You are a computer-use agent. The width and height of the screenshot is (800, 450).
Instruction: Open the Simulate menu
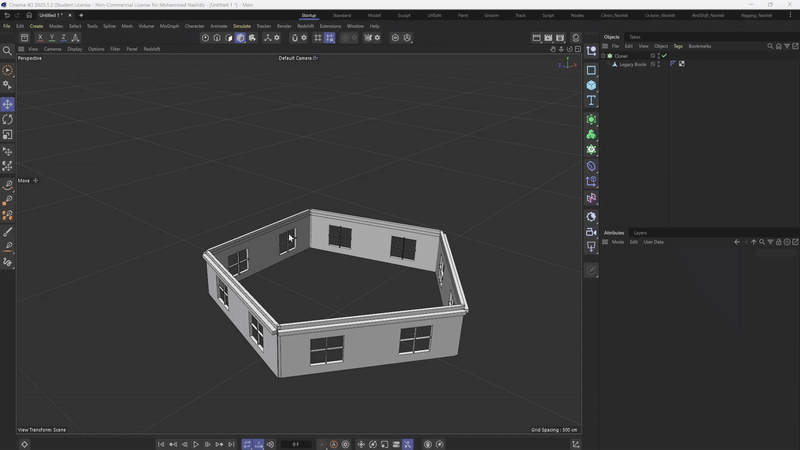[x=242, y=26]
